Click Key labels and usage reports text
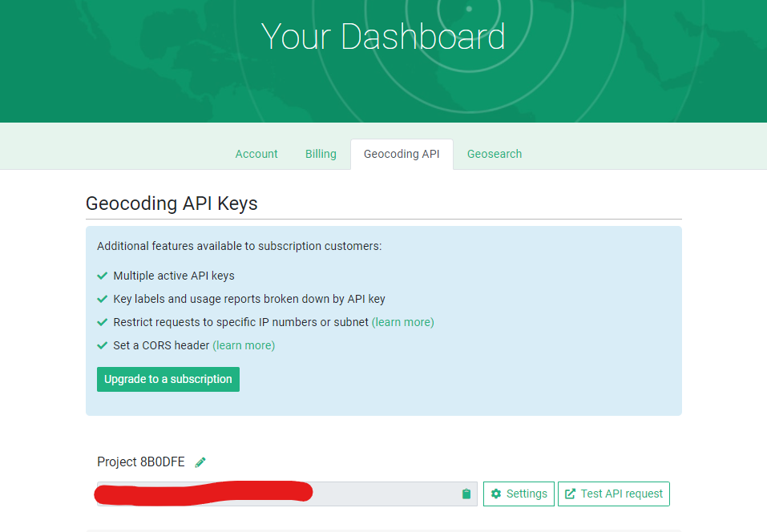This screenshot has width=767, height=532. (249, 299)
